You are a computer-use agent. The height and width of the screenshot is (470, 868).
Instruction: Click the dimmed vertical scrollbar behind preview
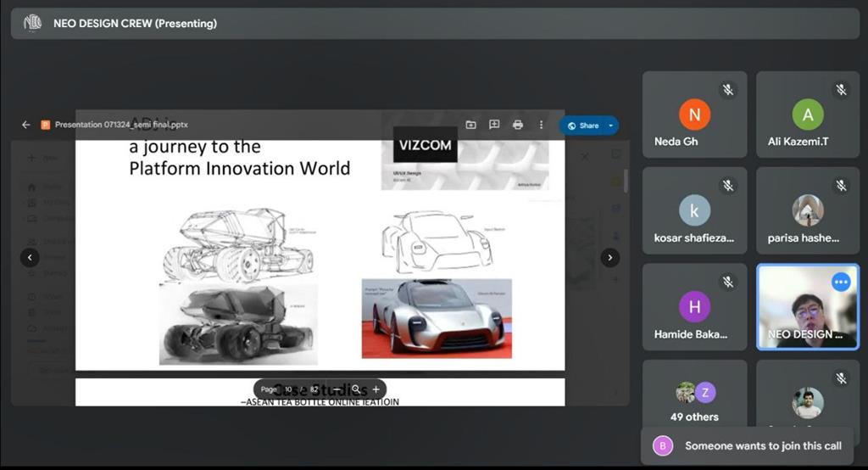click(x=626, y=182)
